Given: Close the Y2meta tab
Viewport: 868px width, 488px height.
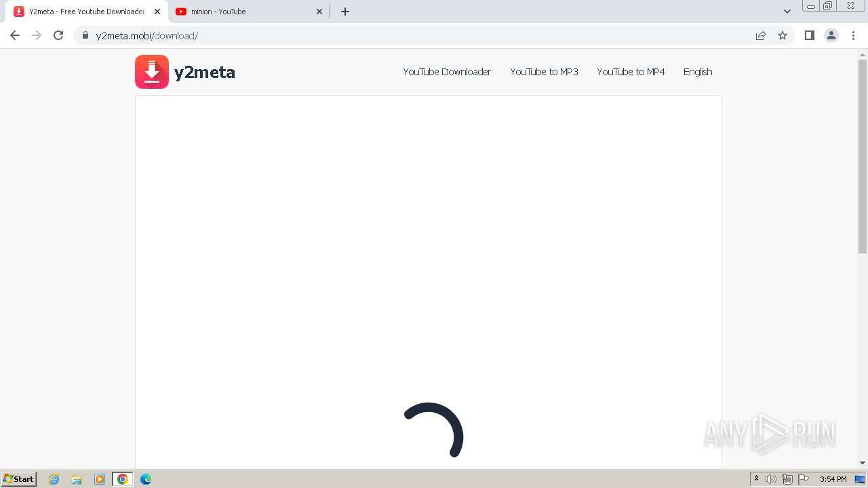Looking at the screenshot, I should point(157,12).
